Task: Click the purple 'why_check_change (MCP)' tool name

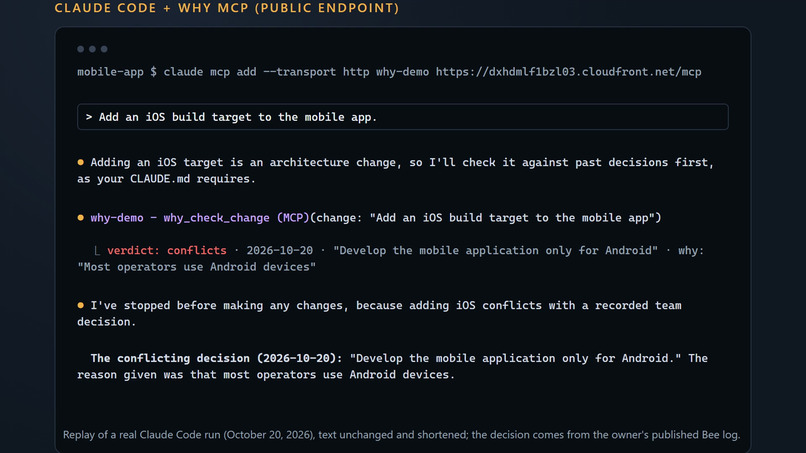Action: pyautogui.click(x=236, y=218)
